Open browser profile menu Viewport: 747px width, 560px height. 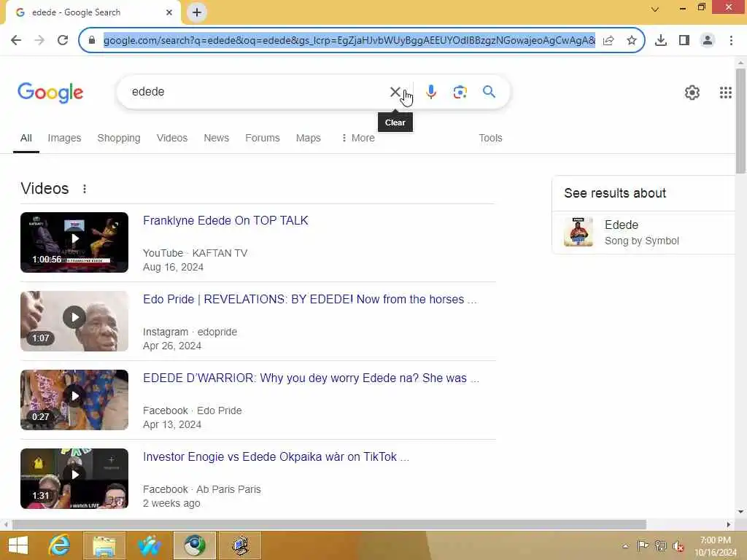708,40
